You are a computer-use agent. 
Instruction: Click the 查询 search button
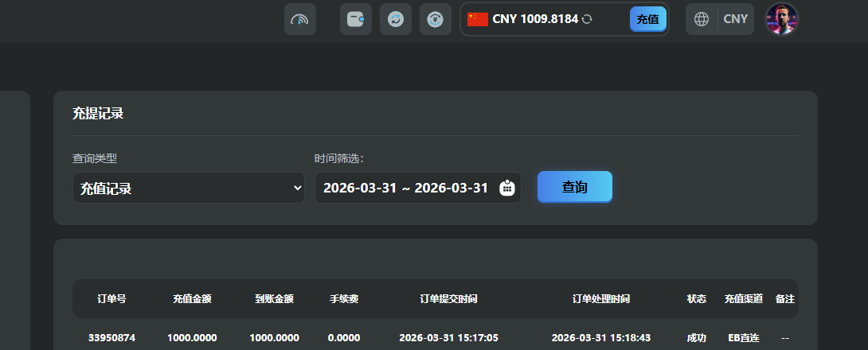coord(575,187)
